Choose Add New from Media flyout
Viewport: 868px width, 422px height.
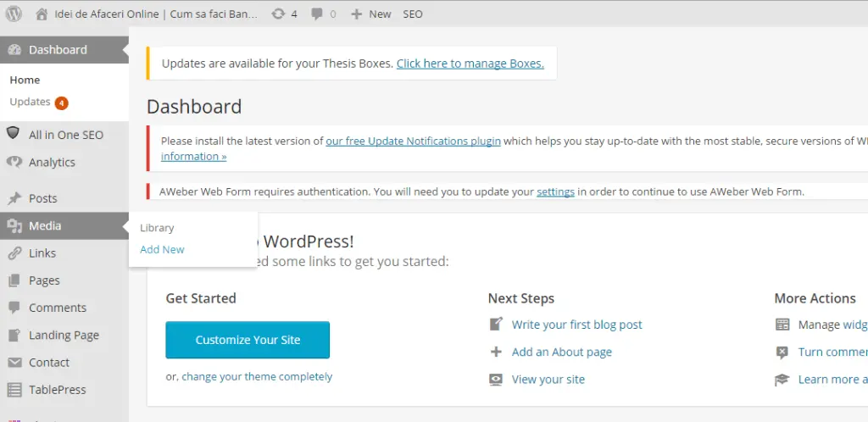coord(162,249)
